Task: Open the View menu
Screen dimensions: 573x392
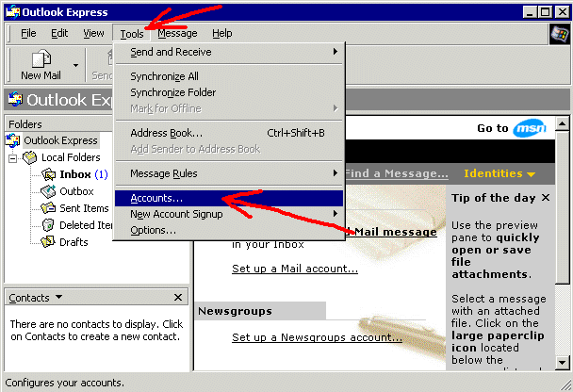Action: pyautogui.click(x=93, y=33)
